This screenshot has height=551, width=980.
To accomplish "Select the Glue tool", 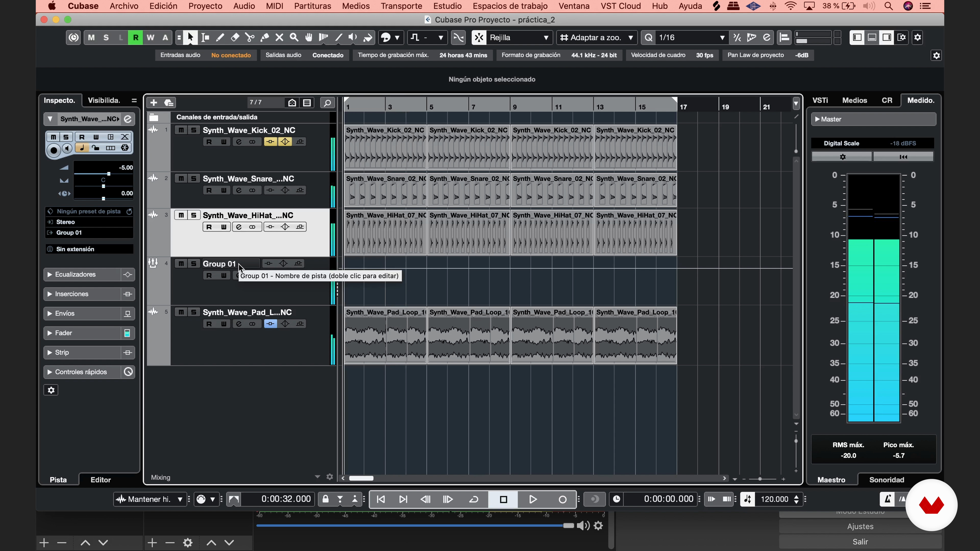I will pos(265,37).
